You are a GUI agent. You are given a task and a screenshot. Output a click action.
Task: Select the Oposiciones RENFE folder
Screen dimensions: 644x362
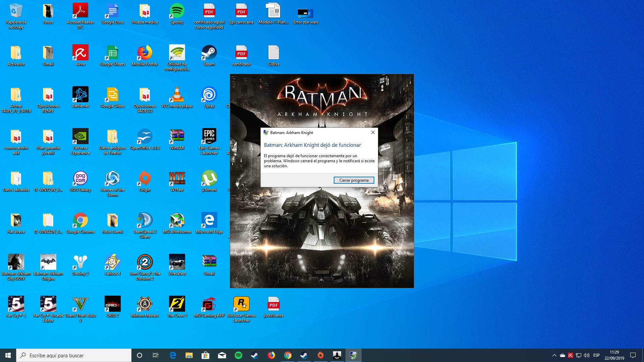(48, 100)
